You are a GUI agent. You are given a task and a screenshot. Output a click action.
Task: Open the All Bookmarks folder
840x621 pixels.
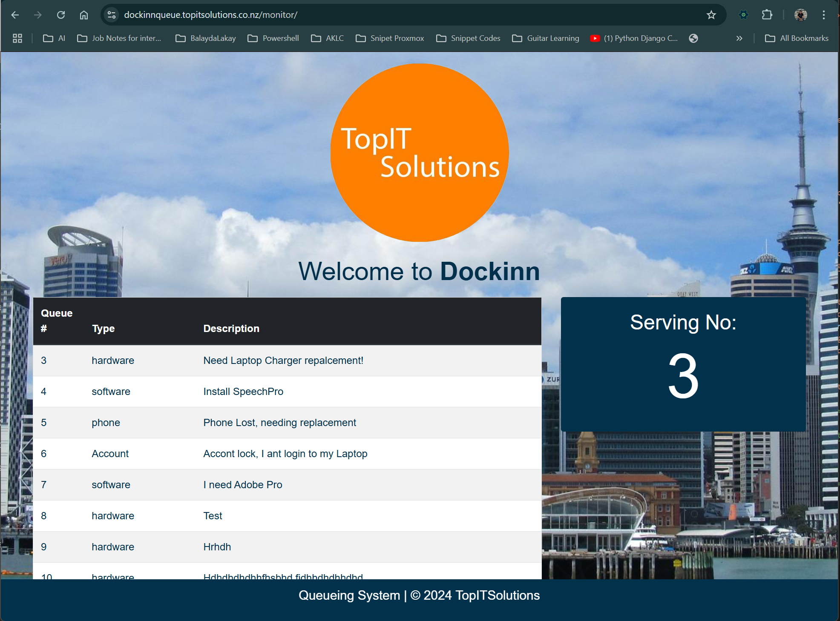797,38
